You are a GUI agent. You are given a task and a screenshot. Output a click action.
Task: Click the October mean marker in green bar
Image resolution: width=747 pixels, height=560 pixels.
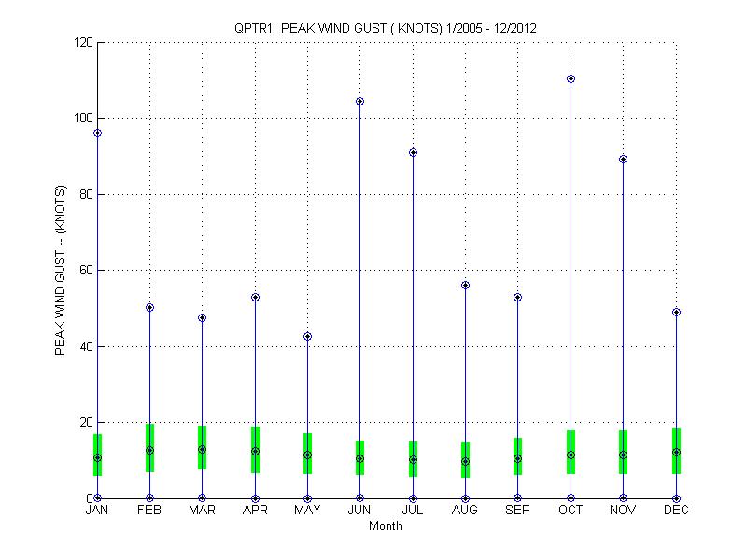[571, 455]
